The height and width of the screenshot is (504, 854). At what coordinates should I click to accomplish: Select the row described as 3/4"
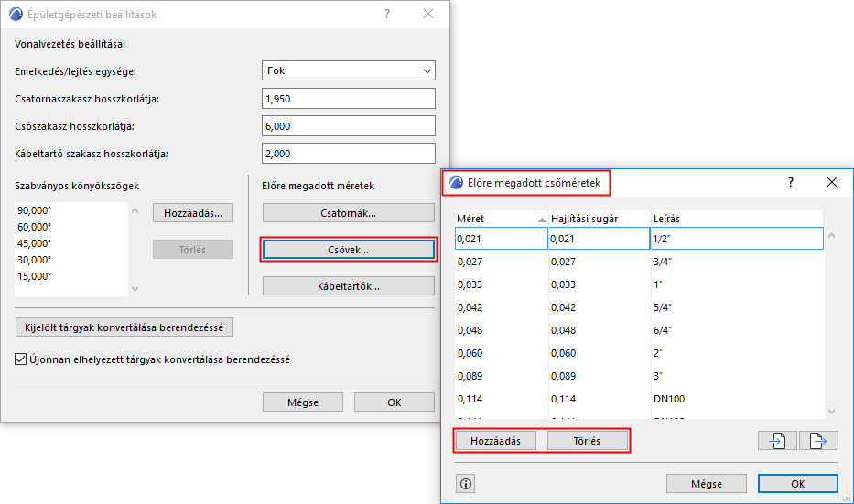[x=640, y=262]
